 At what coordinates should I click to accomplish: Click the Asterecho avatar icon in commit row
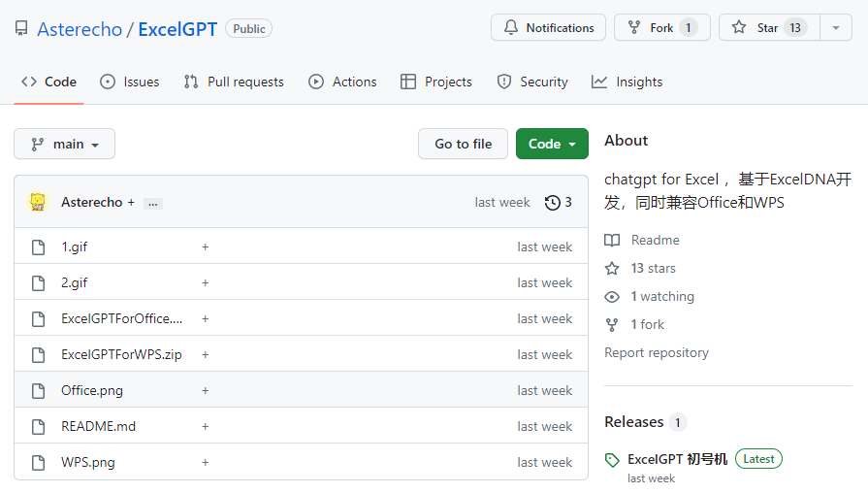click(x=39, y=202)
